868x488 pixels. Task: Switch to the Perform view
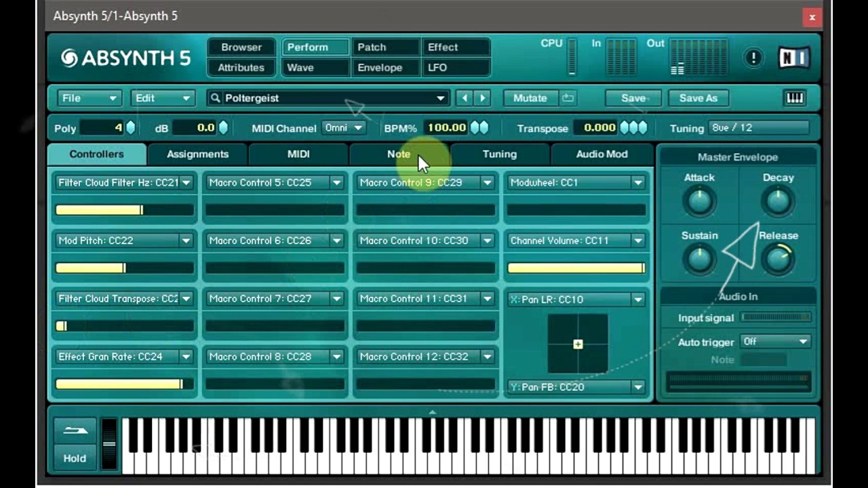[315, 47]
